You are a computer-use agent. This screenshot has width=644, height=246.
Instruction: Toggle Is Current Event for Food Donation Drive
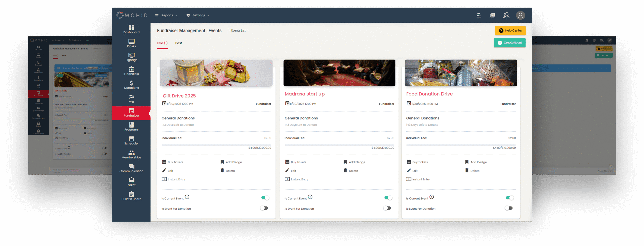point(510,198)
